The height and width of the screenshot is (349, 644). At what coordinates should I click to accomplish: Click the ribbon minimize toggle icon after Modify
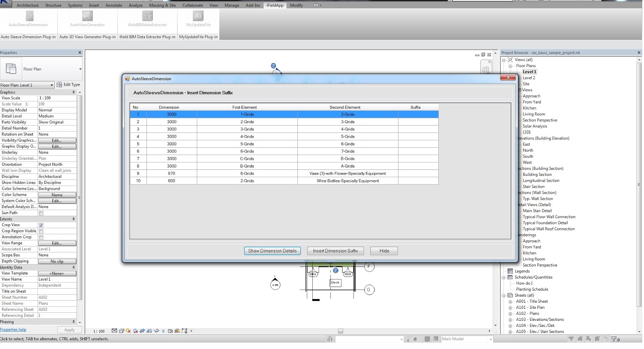[x=316, y=5]
